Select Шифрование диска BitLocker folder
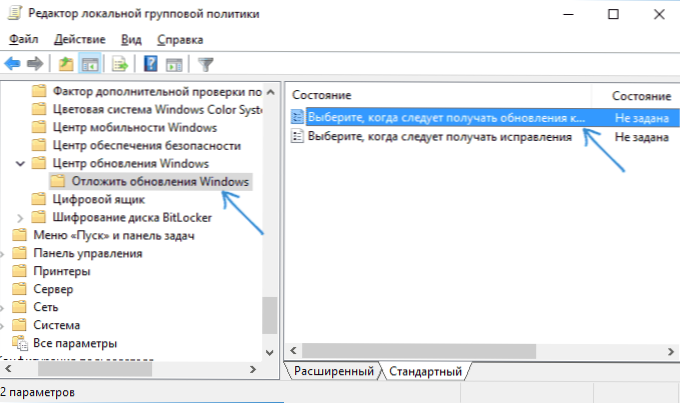Screen dimensions: 680x403 click(132, 217)
